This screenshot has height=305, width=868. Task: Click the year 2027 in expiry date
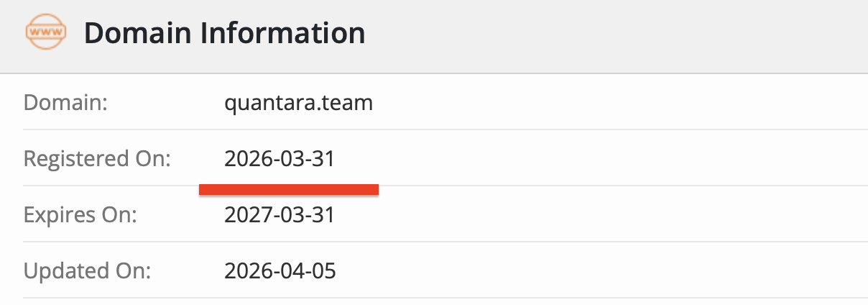(x=245, y=215)
